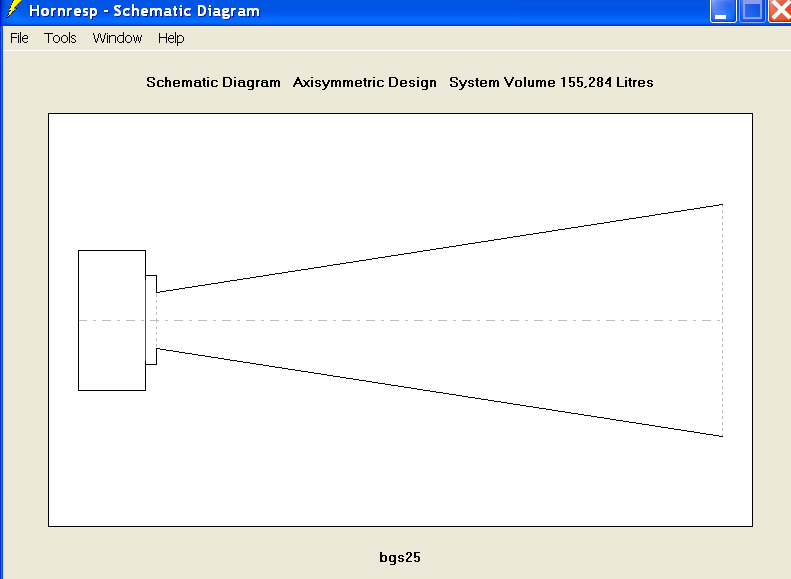Screen dimensions: 791x579
Task: Open the Window menu
Action: coord(117,38)
